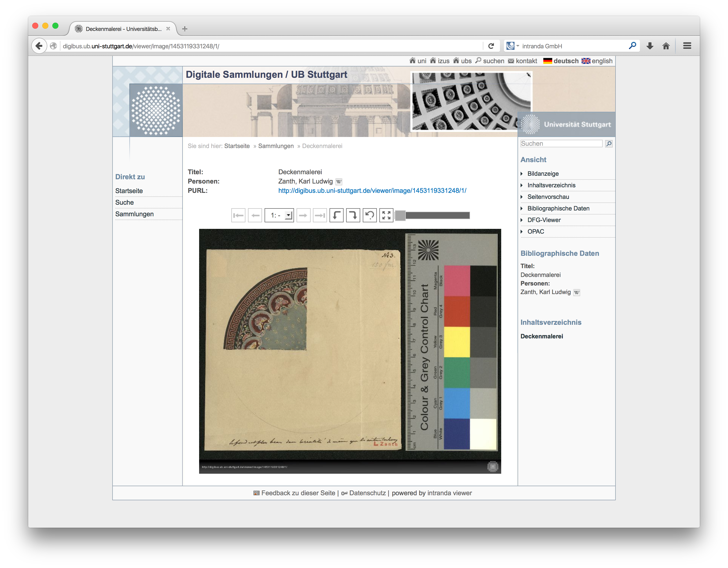Rotate image left (counterclockwise)
The image size is (728, 568).
coord(336,215)
